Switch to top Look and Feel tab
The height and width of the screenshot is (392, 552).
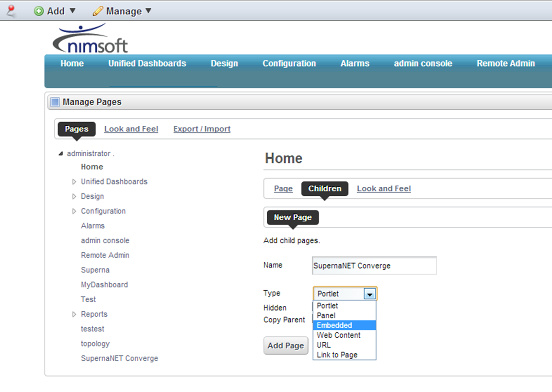click(x=131, y=129)
